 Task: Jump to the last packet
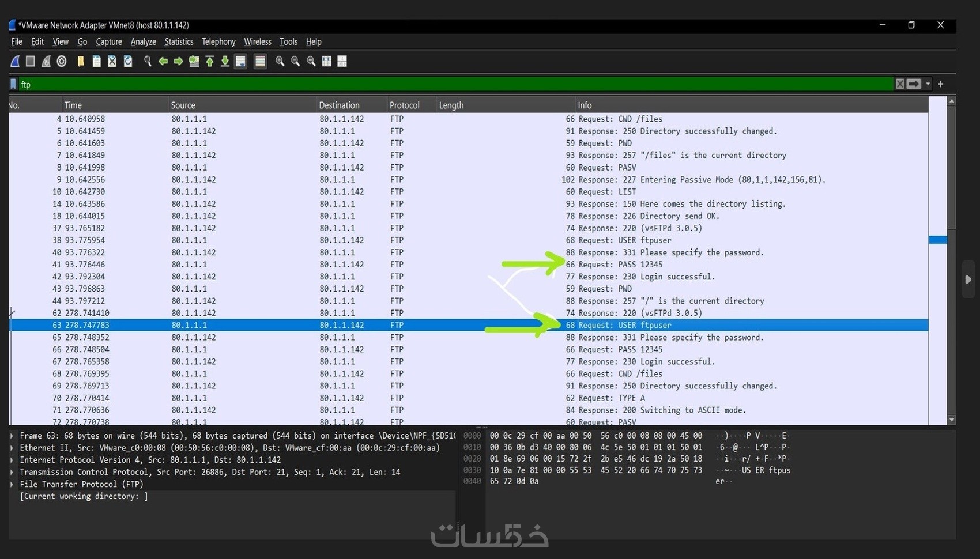(x=225, y=61)
